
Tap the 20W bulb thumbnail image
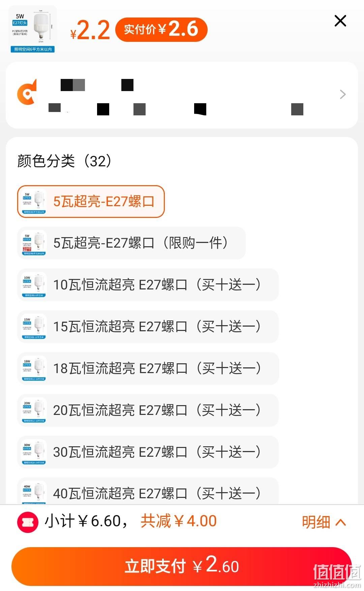click(34, 410)
